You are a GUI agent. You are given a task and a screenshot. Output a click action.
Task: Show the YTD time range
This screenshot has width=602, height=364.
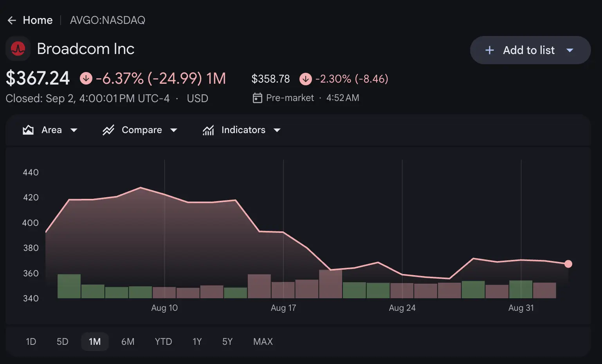pyautogui.click(x=164, y=342)
